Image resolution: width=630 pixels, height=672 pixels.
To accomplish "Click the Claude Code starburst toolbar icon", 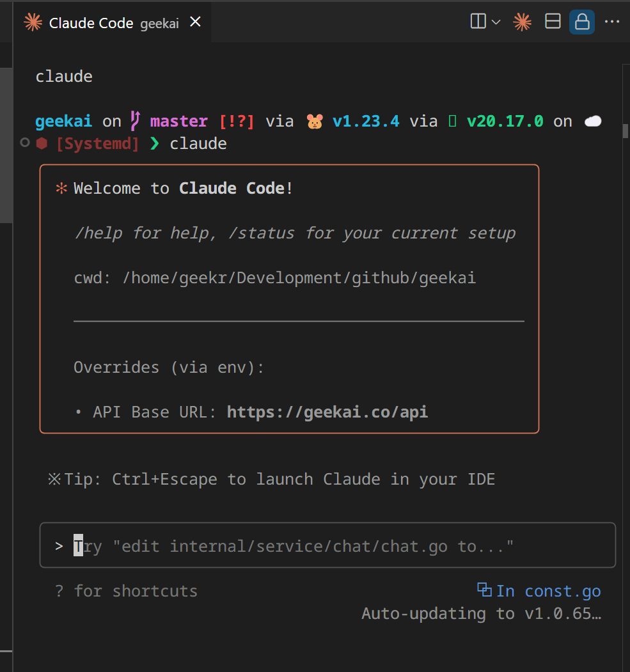I will point(522,22).
